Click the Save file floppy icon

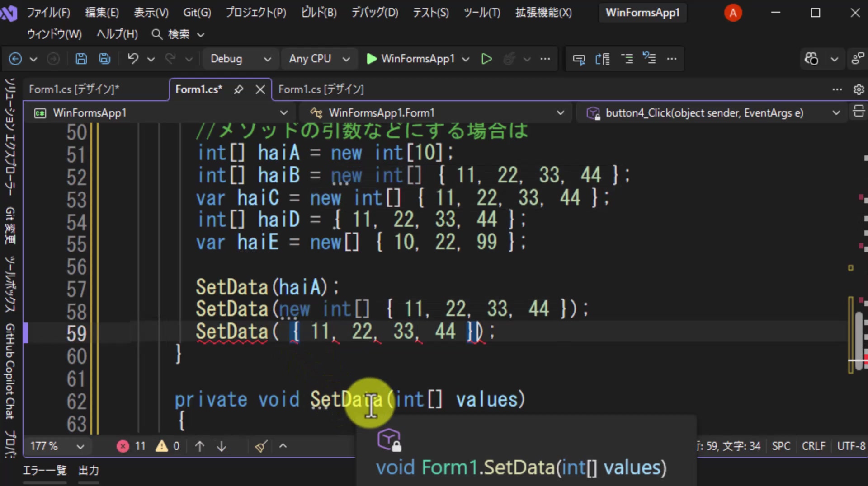(x=81, y=59)
